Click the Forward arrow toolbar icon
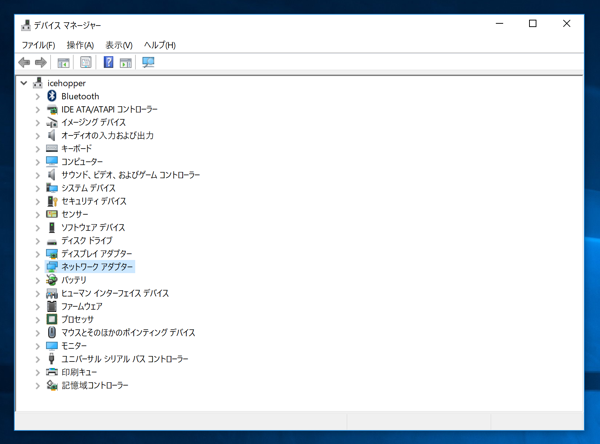Screen dimensions: 600x444 (41, 62)
